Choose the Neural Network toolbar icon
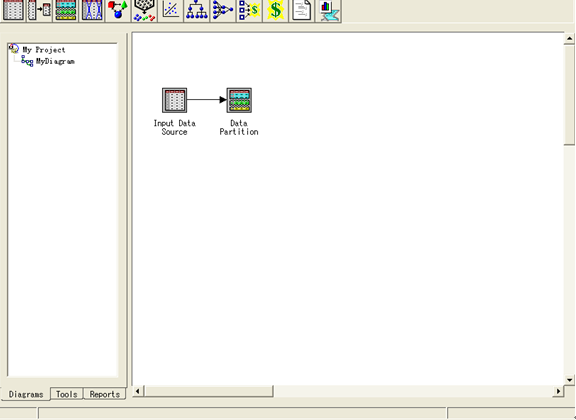This screenshot has height=420, width=576. (x=223, y=10)
